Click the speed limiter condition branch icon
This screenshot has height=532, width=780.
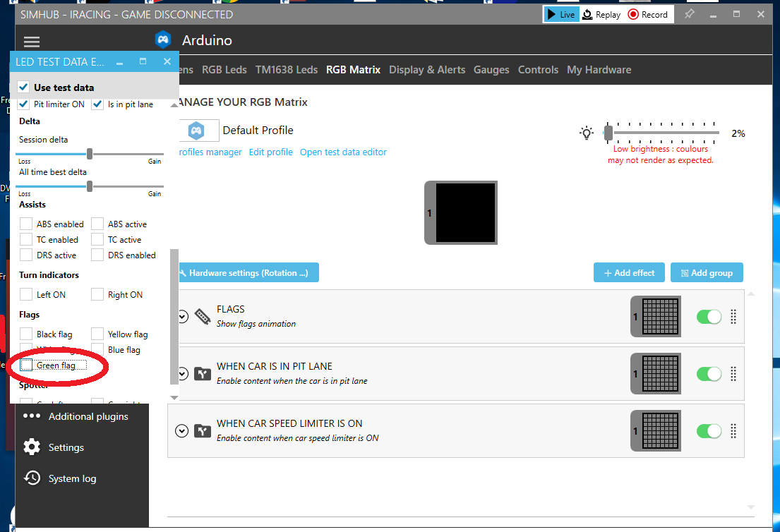tap(203, 430)
